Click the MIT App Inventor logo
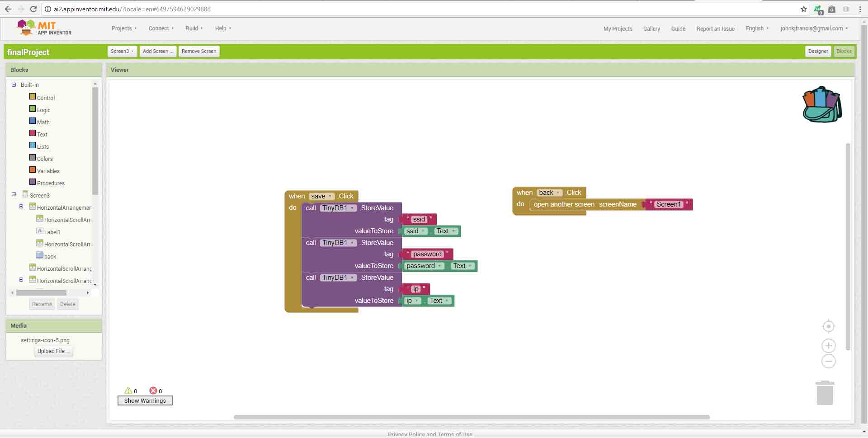 pyautogui.click(x=44, y=28)
